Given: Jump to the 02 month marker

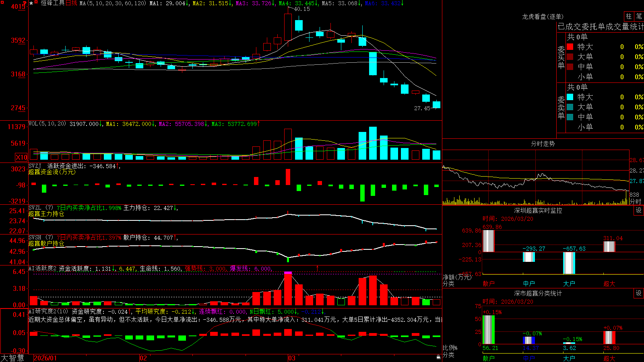Looking at the screenshot, I should 143,358.
